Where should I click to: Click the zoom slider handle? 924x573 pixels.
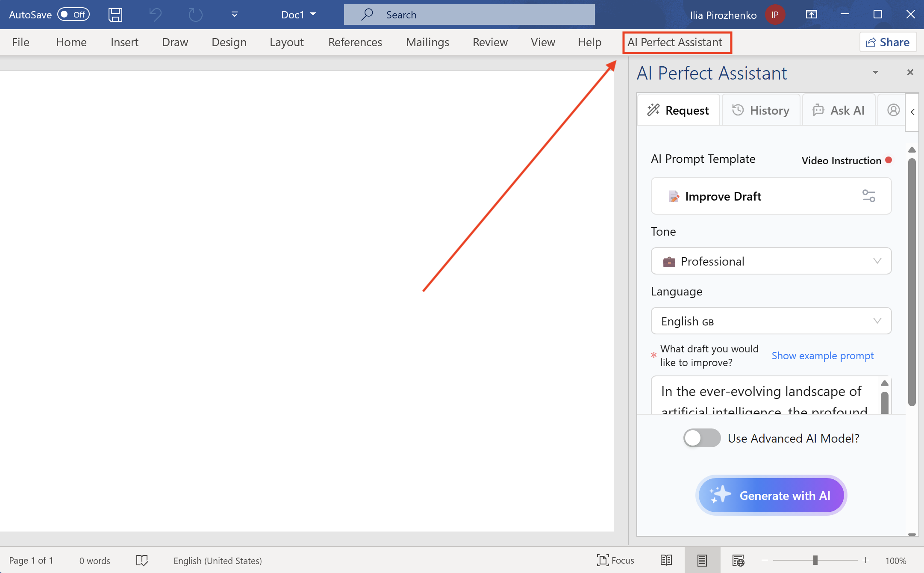(815, 560)
